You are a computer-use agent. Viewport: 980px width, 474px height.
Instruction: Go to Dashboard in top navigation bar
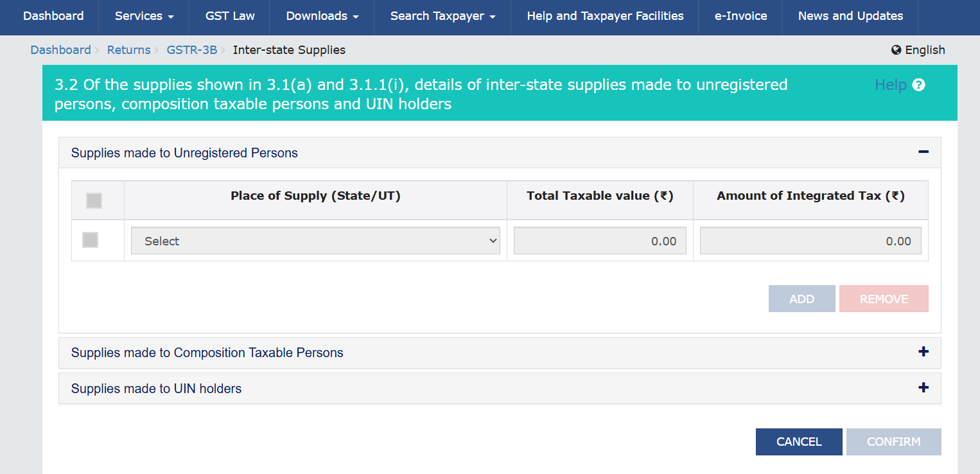(x=53, y=17)
